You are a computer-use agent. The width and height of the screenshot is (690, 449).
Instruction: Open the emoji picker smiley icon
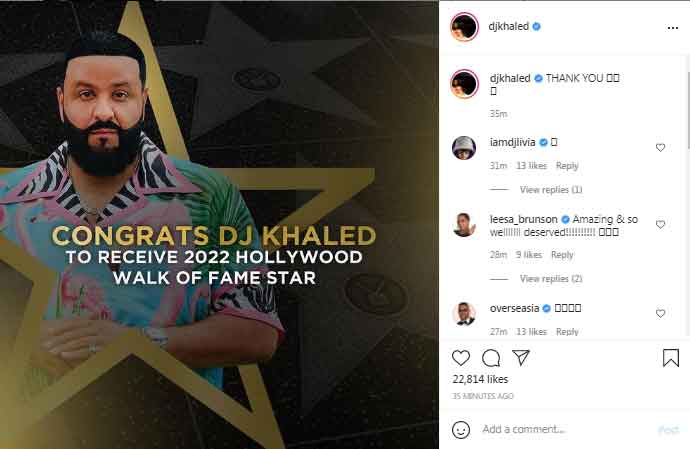tap(461, 430)
